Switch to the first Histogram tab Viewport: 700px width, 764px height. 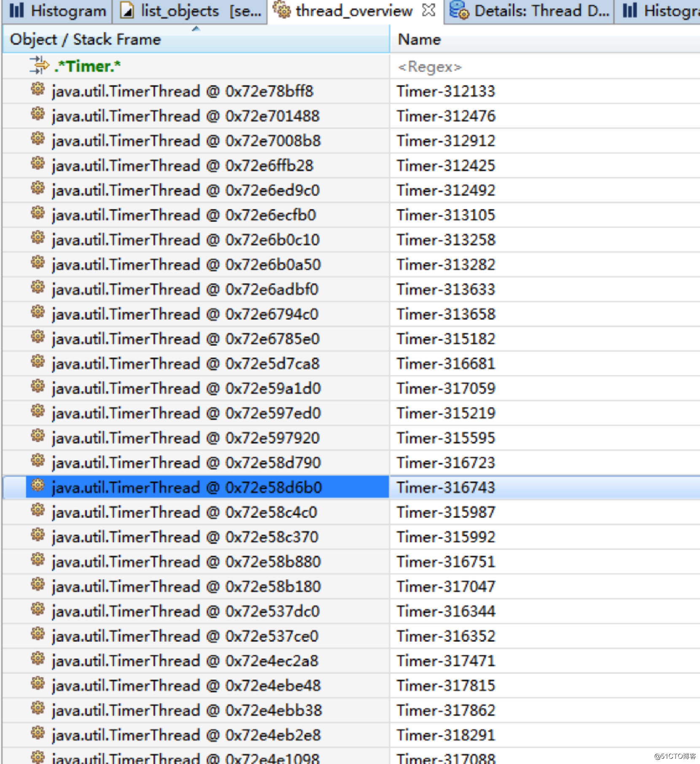[58, 11]
